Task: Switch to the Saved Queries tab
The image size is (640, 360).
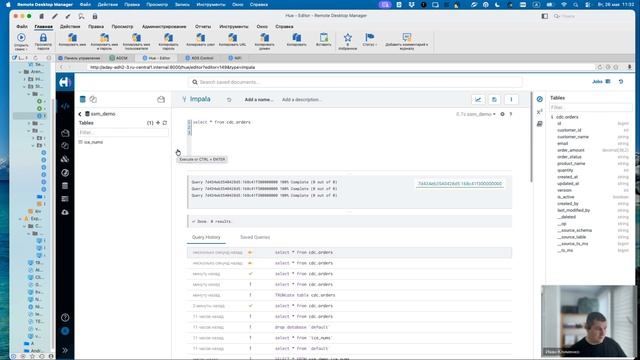Action: (x=255, y=237)
